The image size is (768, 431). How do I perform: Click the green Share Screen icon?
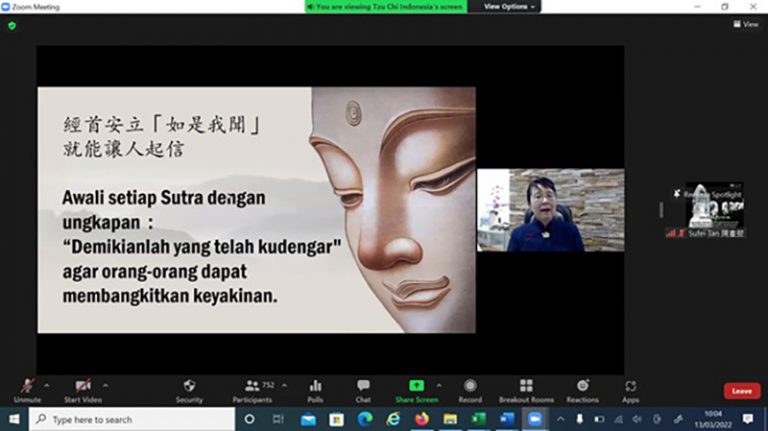click(x=416, y=389)
